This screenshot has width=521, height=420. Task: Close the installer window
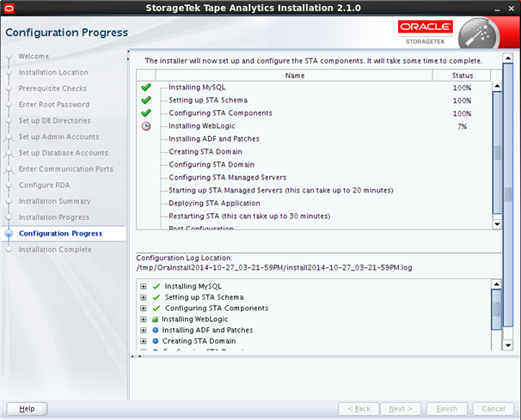(512, 9)
